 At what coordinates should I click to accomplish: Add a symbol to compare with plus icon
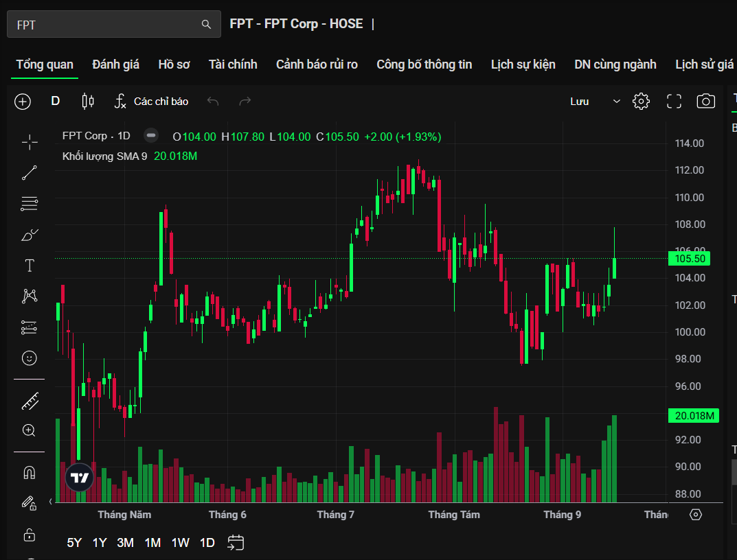click(23, 102)
